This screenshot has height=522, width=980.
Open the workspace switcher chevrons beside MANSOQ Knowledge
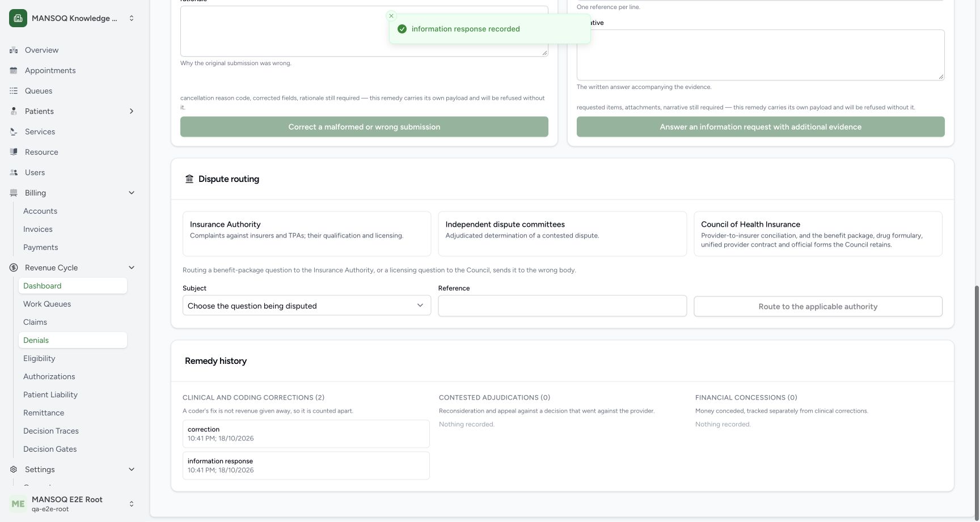pos(132,18)
